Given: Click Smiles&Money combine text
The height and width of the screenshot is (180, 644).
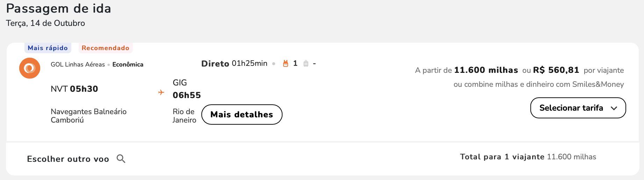Looking at the screenshot, I should (539, 84).
